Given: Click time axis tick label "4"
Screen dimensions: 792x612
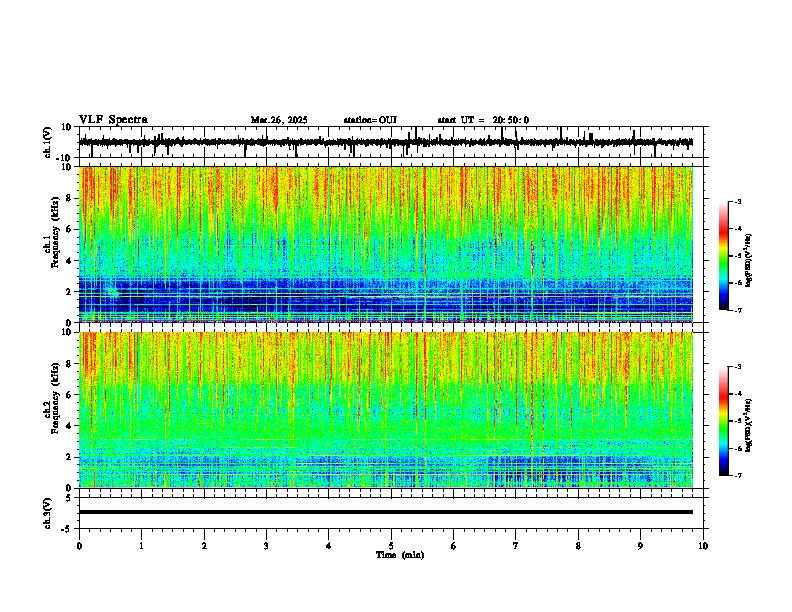Looking at the screenshot, I should [329, 546].
